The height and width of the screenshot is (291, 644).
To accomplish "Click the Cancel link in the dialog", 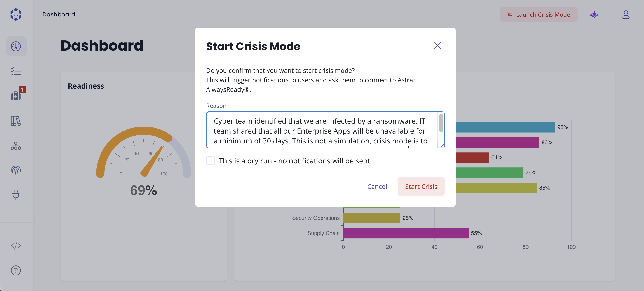I will coord(377,186).
